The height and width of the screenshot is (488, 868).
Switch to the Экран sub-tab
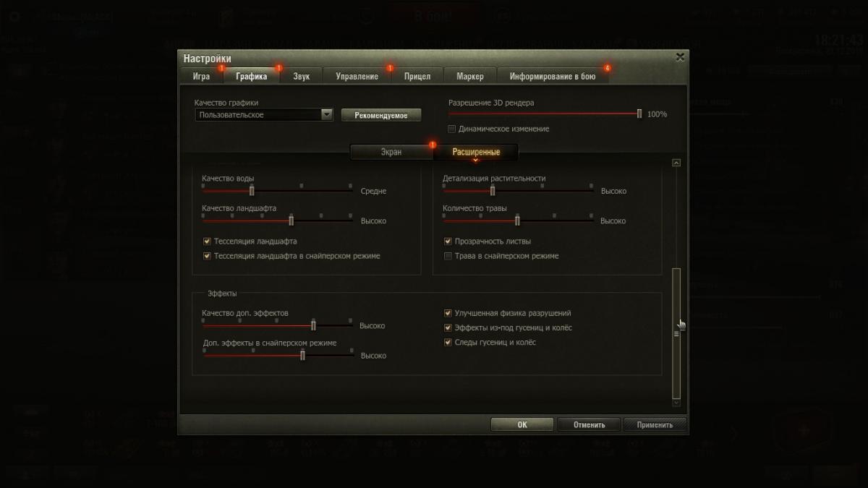(391, 152)
